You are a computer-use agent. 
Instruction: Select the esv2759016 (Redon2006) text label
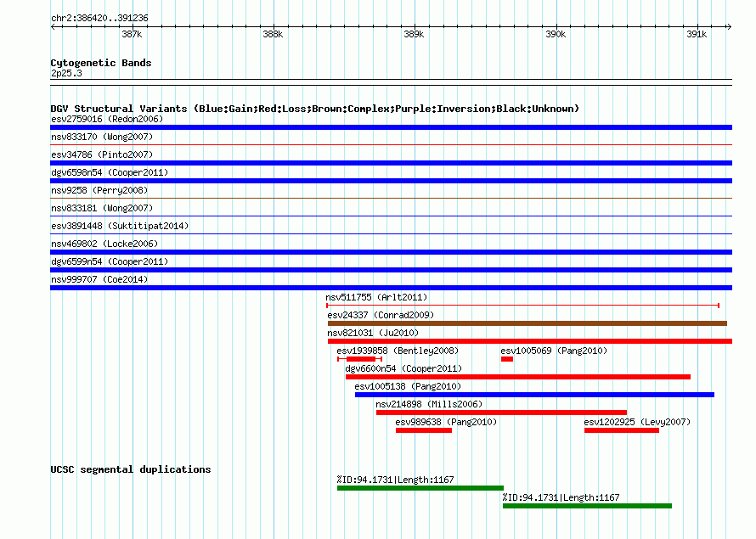107,119
